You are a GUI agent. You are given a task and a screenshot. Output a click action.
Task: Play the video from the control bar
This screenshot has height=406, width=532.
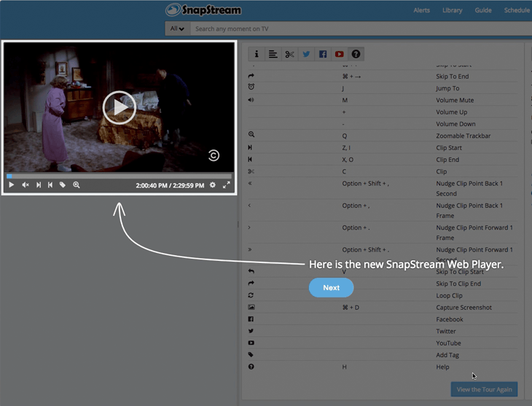(11, 185)
